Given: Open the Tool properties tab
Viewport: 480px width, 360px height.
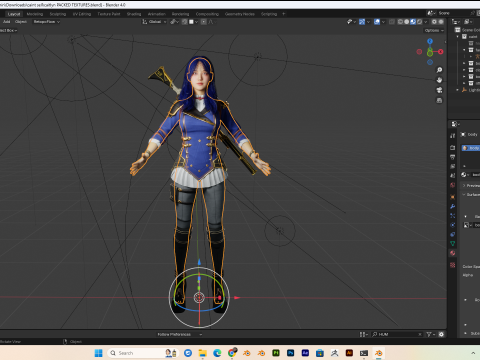Looking at the screenshot, I should [x=453, y=136].
